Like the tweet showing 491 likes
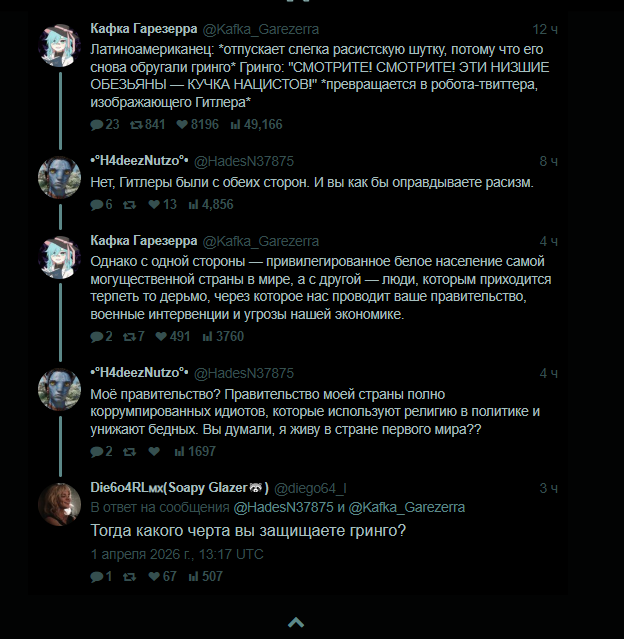Image resolution: width=624 pixels, height=639 pixels. [x=161, y=336]
